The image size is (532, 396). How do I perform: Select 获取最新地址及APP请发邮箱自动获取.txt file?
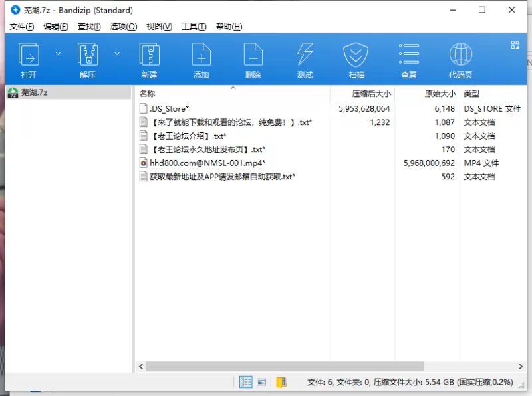[331, 177]
